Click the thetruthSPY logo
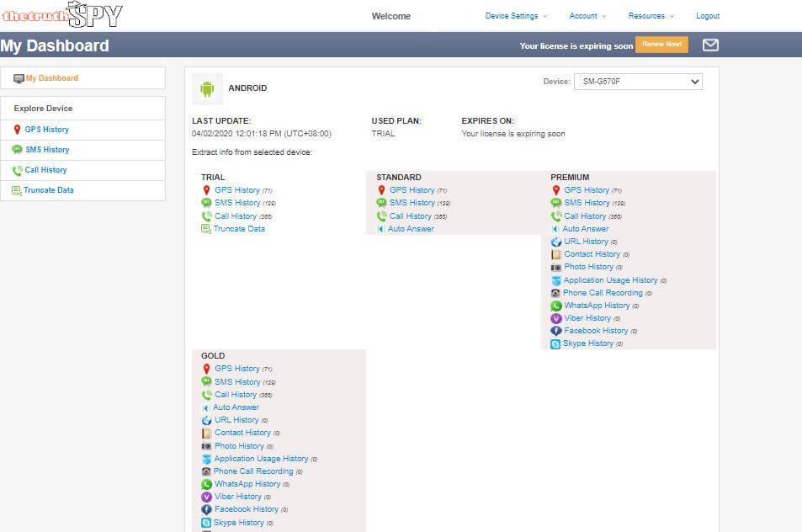This screenshot has height=532, width=802. [x=62, y=14]
